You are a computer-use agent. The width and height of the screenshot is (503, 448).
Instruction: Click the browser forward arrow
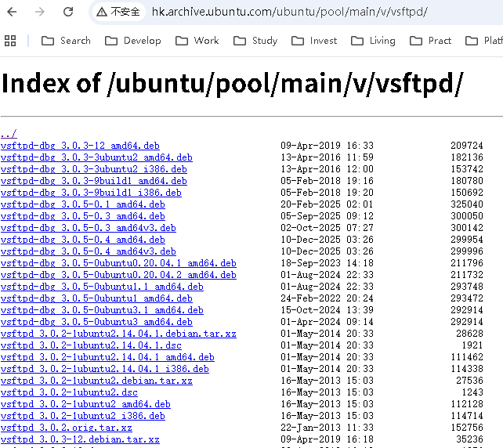[x=40, y=12]
